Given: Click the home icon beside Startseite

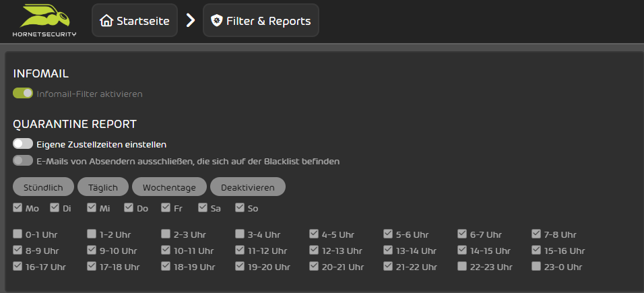Looking at the screenshot, I should pos(106,21).
